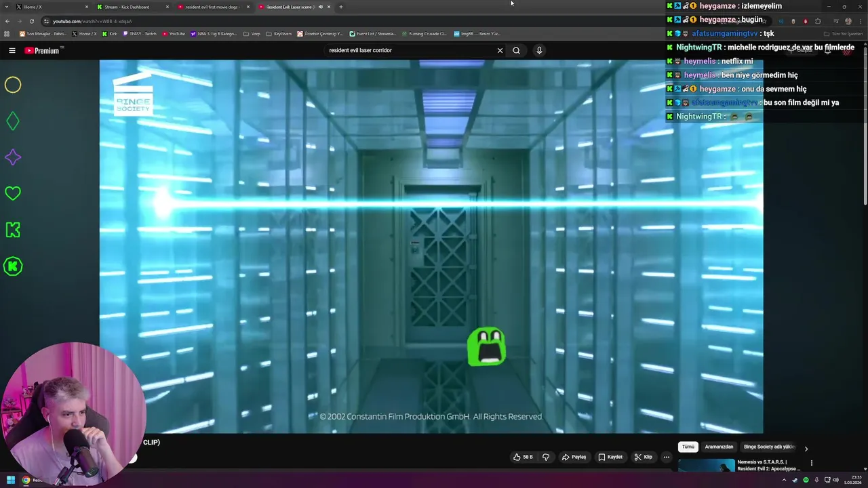
Task: Open the Kick bookmark
Action: click(x=110, y=33)
